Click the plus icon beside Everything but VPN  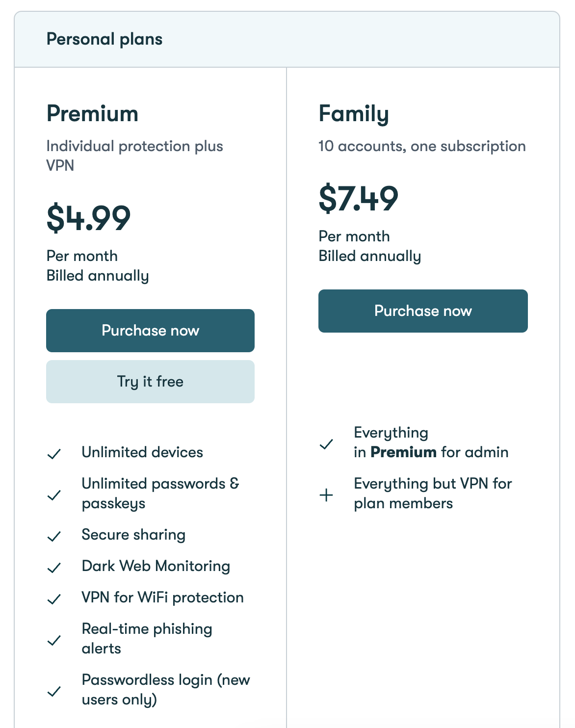tap(326, 495)
